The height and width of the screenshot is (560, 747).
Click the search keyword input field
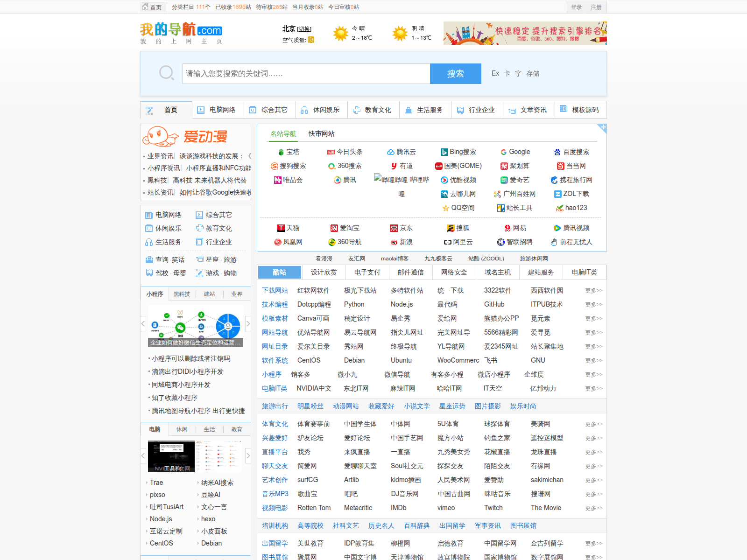pyautogui.click(x=306, y=74)
